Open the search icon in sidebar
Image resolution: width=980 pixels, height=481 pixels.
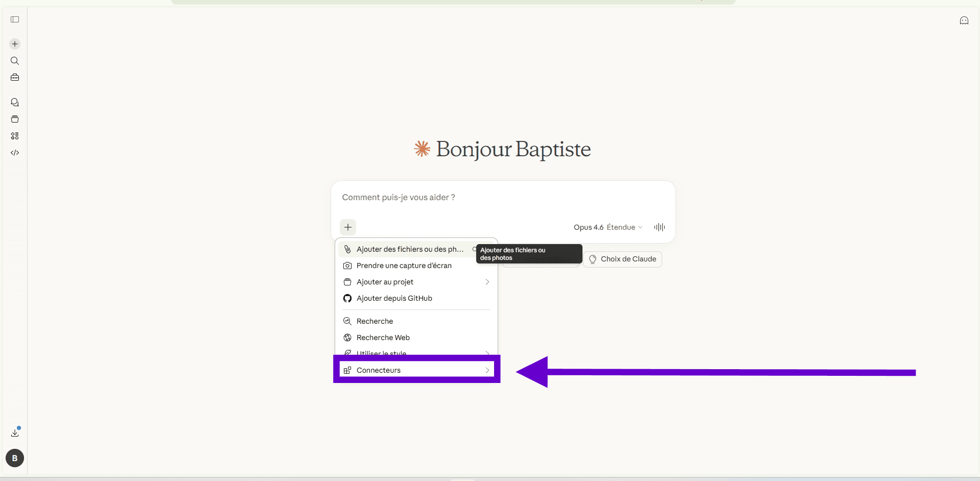tap(15, 61)
